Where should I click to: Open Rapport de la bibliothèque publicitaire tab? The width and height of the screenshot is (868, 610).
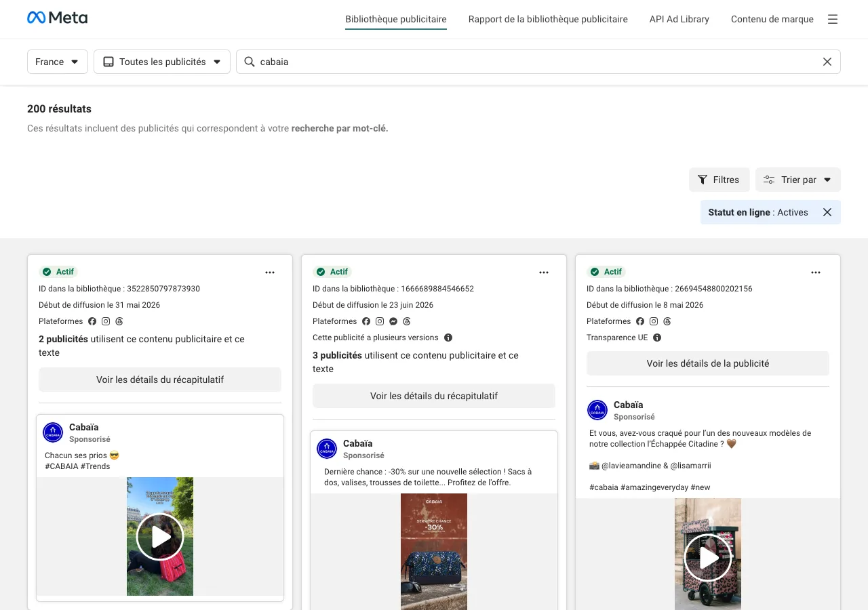548,19
